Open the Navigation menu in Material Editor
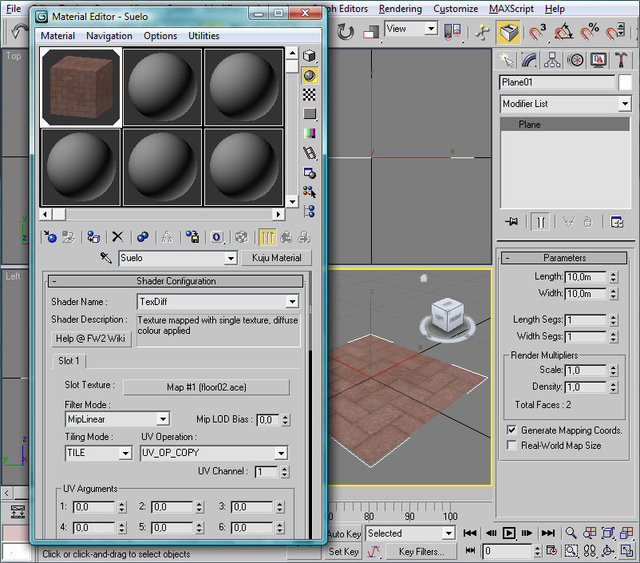 coord(109,36)
